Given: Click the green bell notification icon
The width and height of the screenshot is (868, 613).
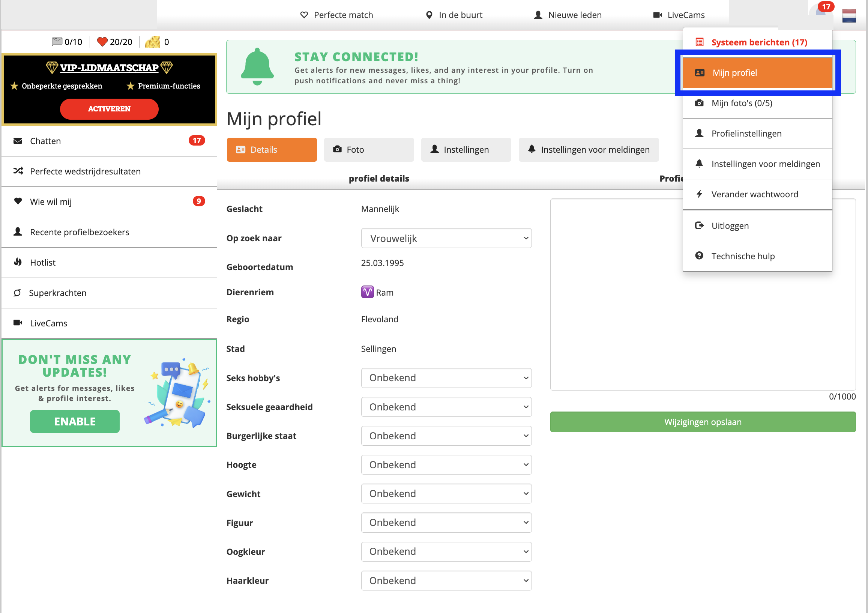Looking at the screenshot, I should (x=257, y=66).
